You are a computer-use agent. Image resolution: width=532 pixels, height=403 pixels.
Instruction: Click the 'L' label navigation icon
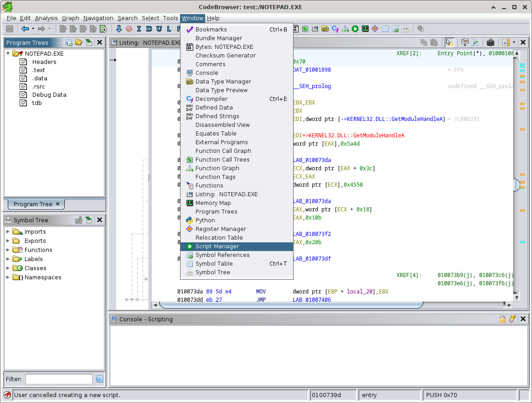[169, 29]
